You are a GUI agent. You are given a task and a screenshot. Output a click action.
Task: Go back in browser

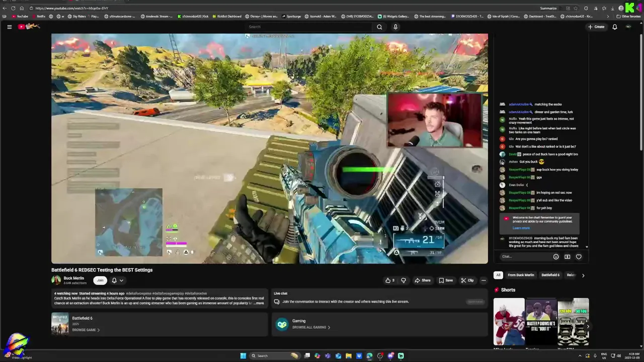pos(5,8)
